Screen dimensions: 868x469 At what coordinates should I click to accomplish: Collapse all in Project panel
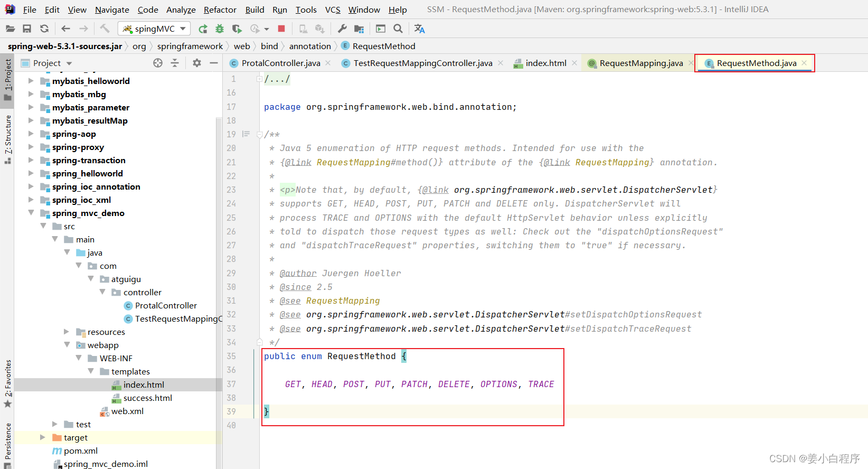point(175,63)
